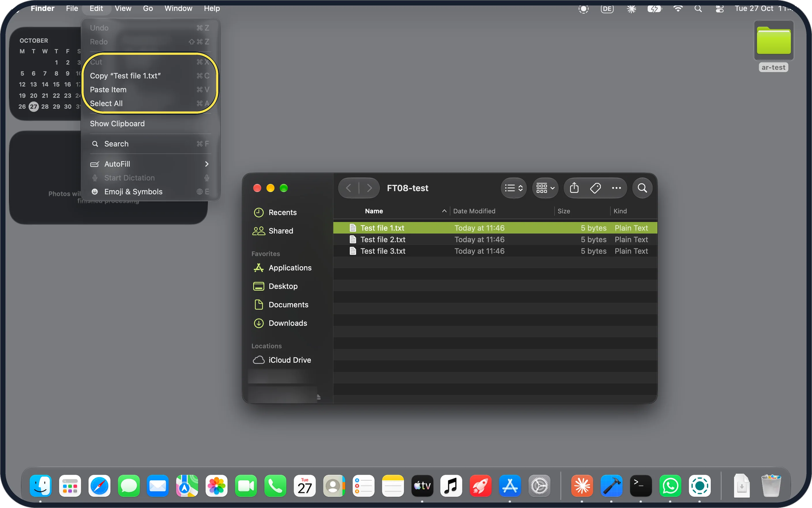Click Spotlight search in menu bar
The width and height of the screenshot is (812, 508).
(x=698, y=9)
